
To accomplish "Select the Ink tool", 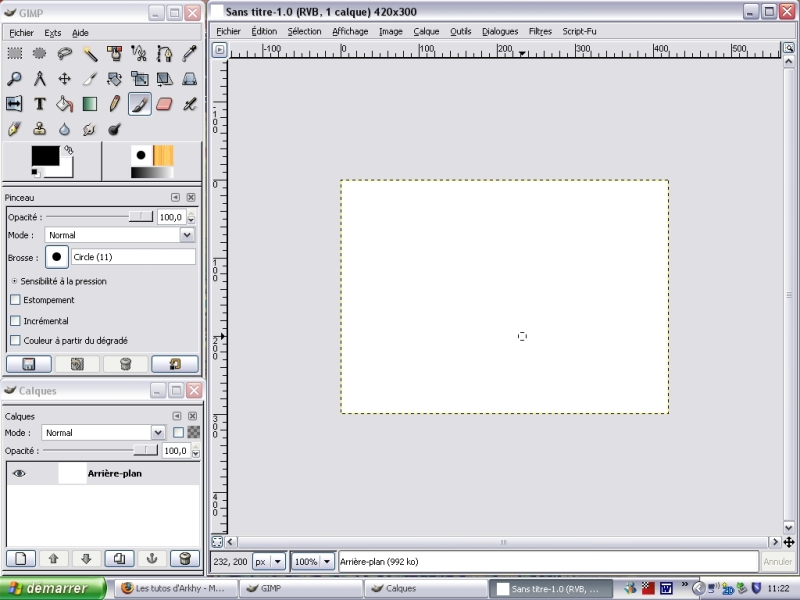I will [x=14, y=129].
